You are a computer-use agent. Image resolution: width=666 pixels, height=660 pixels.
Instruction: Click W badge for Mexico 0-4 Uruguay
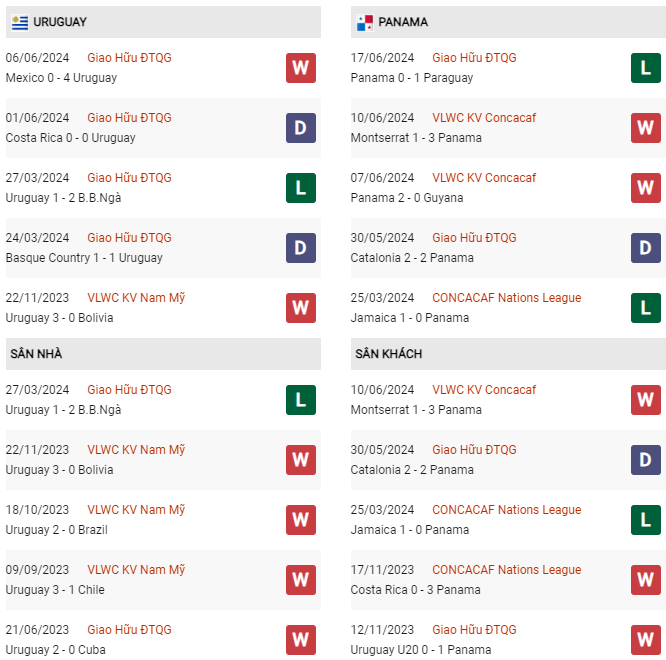pyautogui.click(x=301, y=68)
